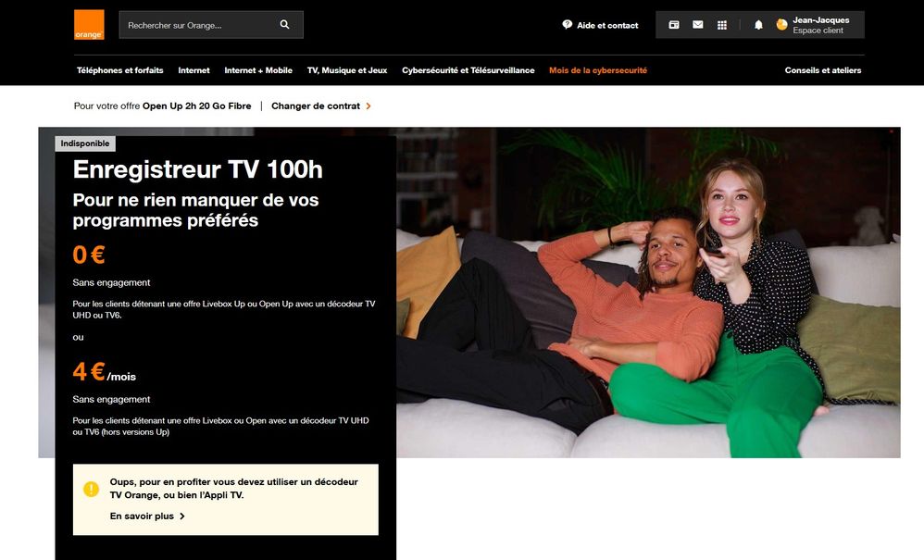Open the Internet menu
This screenshot has height=560, width=924.
(194, 70)
